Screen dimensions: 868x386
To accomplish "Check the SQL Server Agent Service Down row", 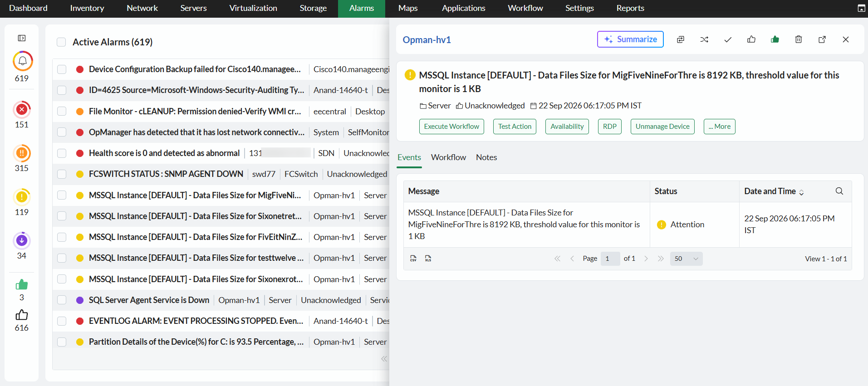I will pos(62,300).
